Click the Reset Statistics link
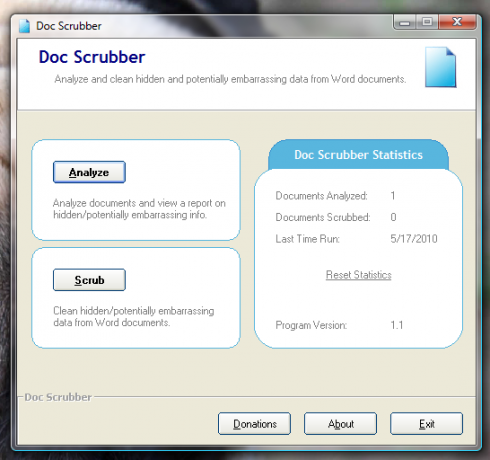This screenshot has height=460, width=490. (x=358, y=275)
